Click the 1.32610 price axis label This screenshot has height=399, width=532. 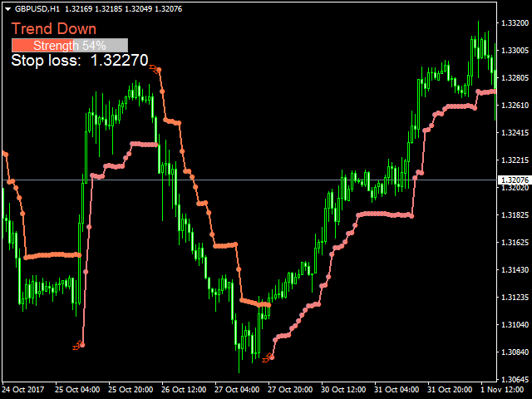coord(515,106)
